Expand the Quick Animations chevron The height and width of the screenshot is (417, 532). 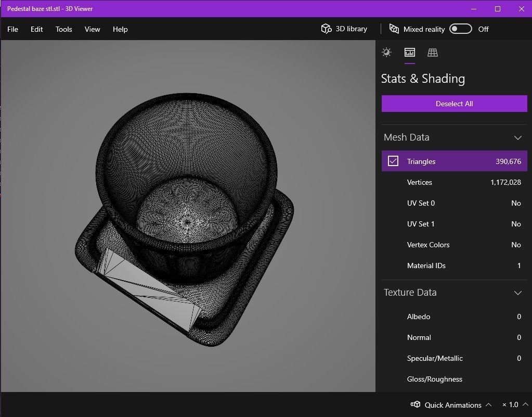pos(488,405)
